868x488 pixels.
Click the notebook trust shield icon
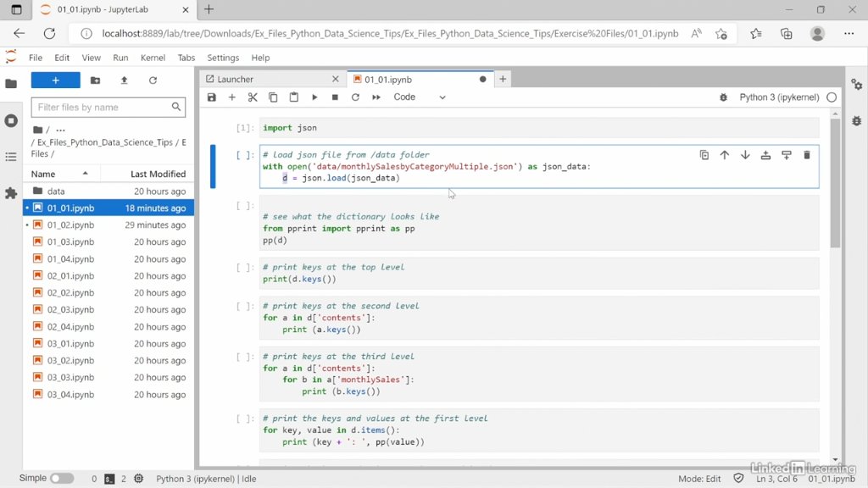tap(738, 478)
